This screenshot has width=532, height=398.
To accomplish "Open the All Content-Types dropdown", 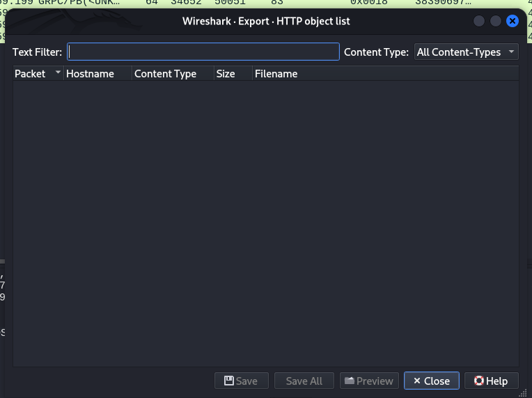I will click(x=466, y=52).
